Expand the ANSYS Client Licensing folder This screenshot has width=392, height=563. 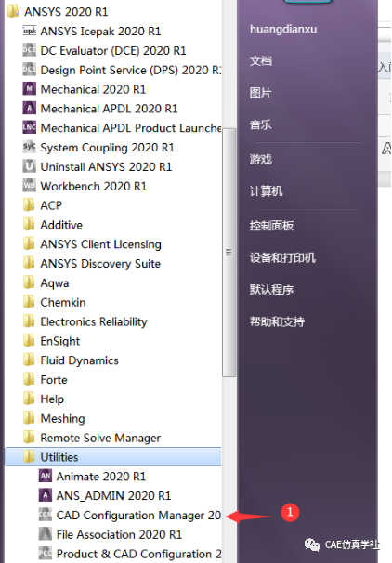point(100,244)
